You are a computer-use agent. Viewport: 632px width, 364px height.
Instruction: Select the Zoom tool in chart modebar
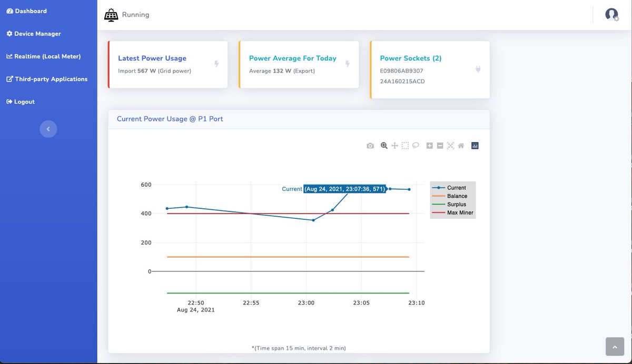(384, 146)
